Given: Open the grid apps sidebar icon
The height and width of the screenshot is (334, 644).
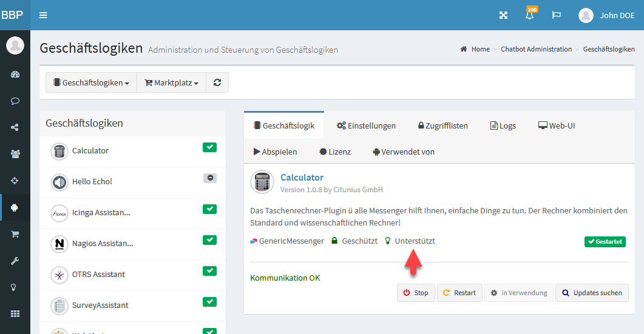Looking at the screenshot, I should click(15, 314).
